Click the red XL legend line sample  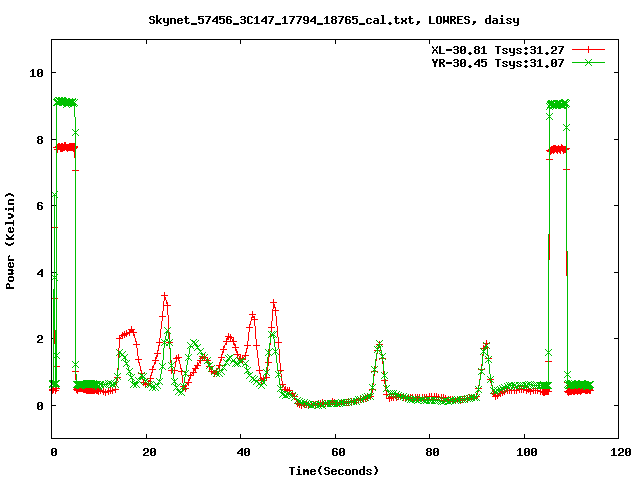click(x=588, y=50)
